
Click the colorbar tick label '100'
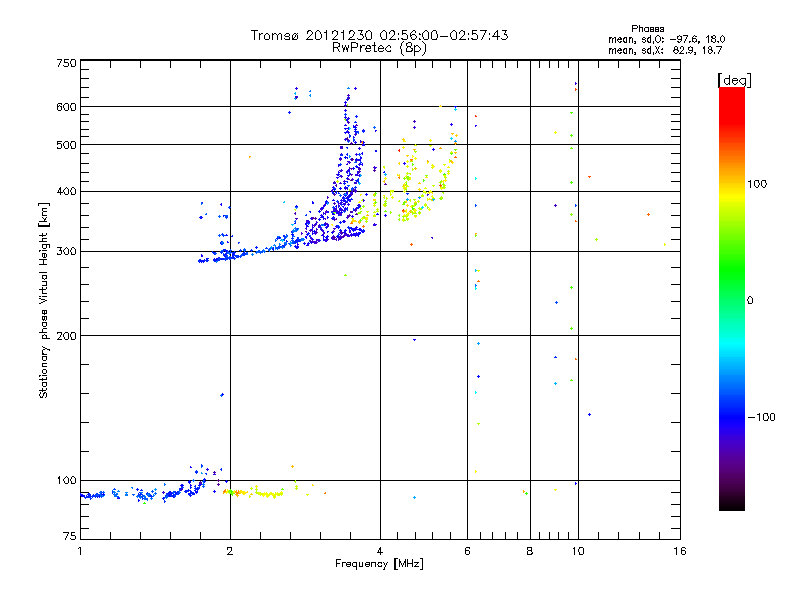757,184
